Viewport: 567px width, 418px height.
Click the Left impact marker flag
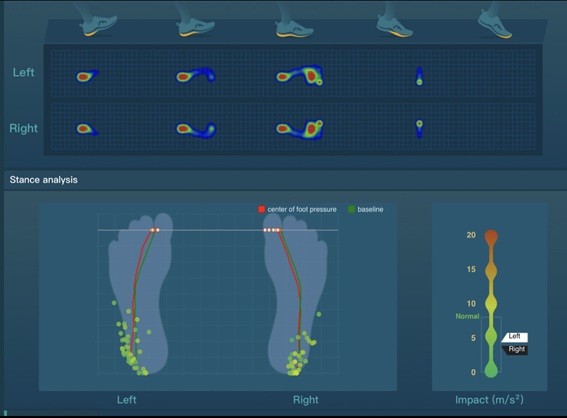point(514,337)
